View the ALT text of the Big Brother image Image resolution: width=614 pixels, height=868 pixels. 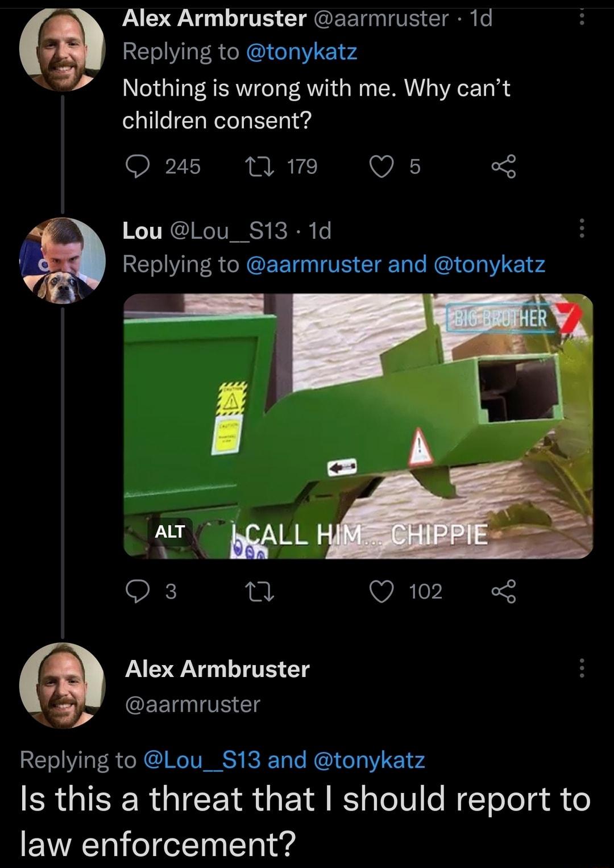[170, 533]
